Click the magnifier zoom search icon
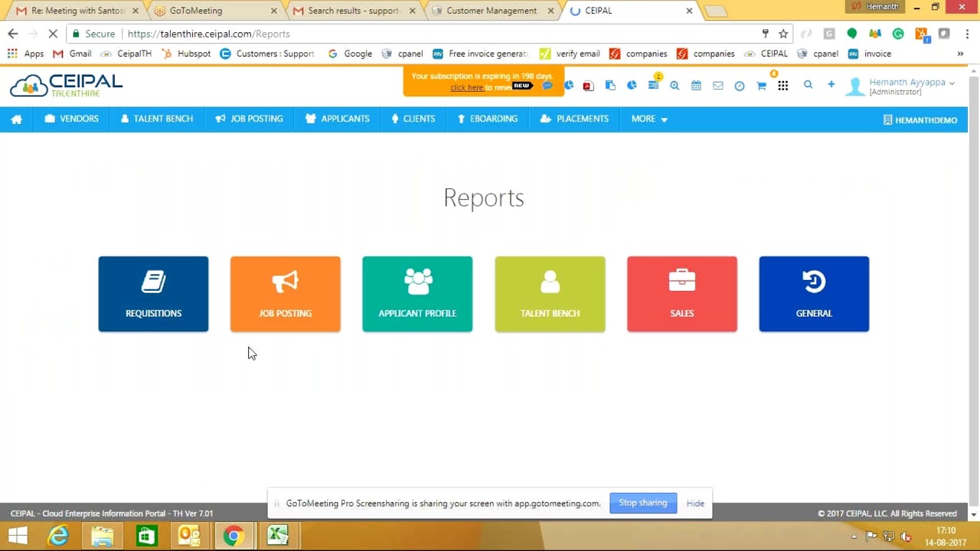 pyautogui.click(x=675, y=86)
